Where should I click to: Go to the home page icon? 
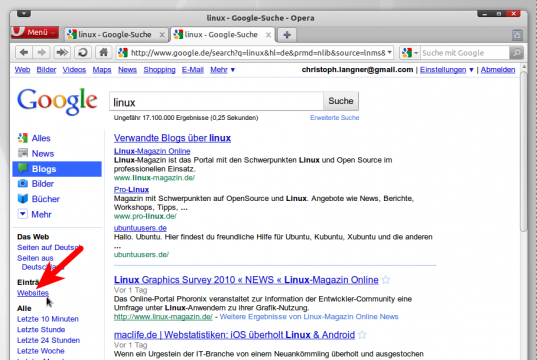(x=103, y=53)
